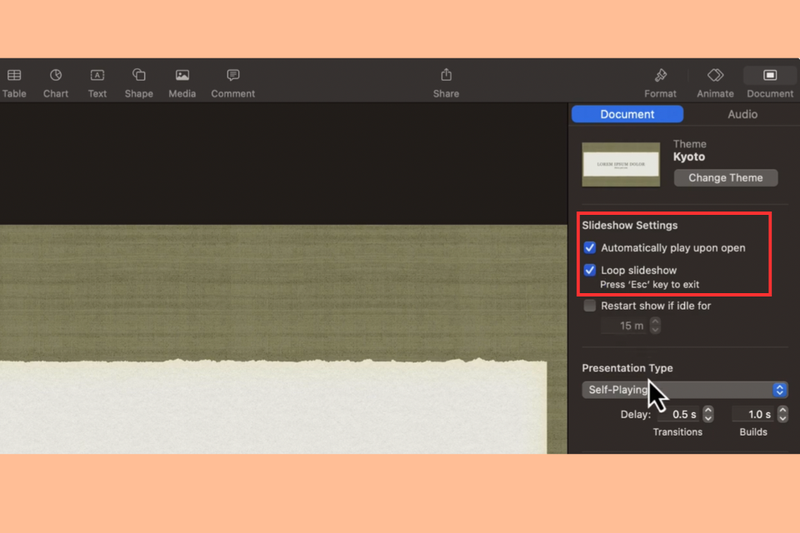Click the Change Theme button
Screen dimensions: 800x533
(x=726, y=177)
